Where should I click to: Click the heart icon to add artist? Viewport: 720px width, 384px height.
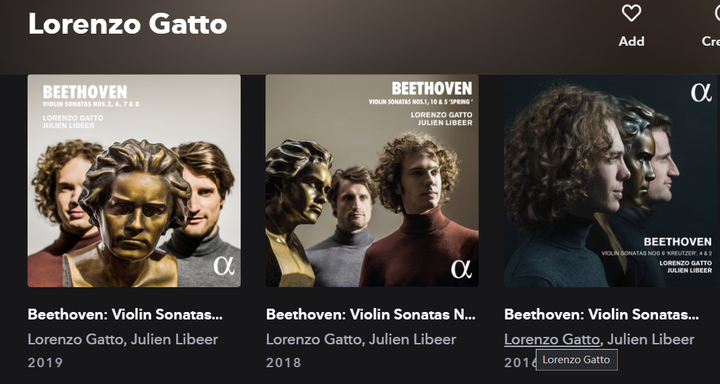point(631,13)
